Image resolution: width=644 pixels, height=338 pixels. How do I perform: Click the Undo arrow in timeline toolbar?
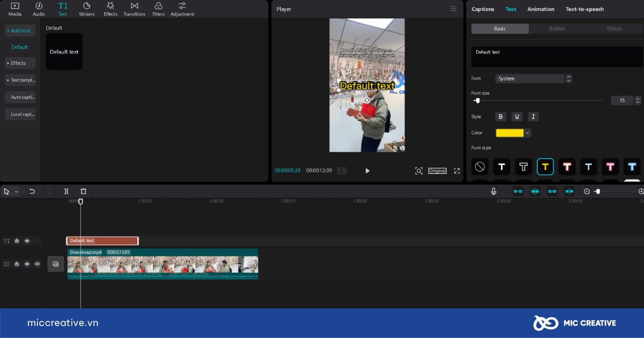click(32, 191)
